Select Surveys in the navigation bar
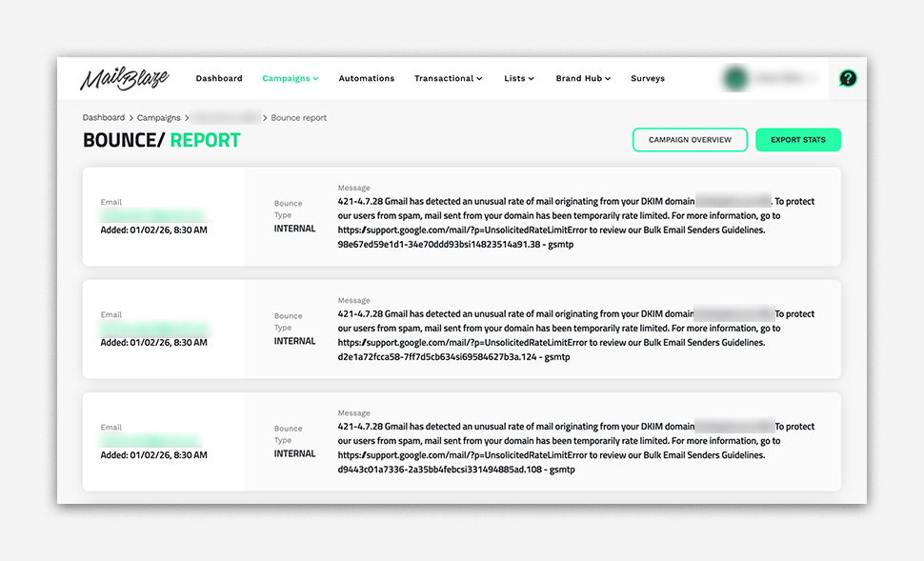This screenshot has height=561, width=924. [x=648, y=79]
